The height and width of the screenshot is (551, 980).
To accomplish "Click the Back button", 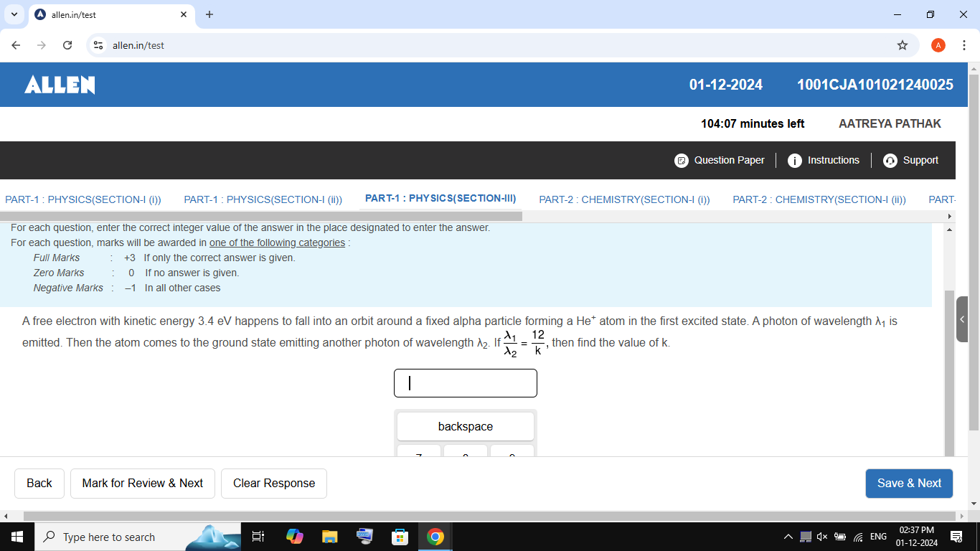I will click(x=39, y=484).
